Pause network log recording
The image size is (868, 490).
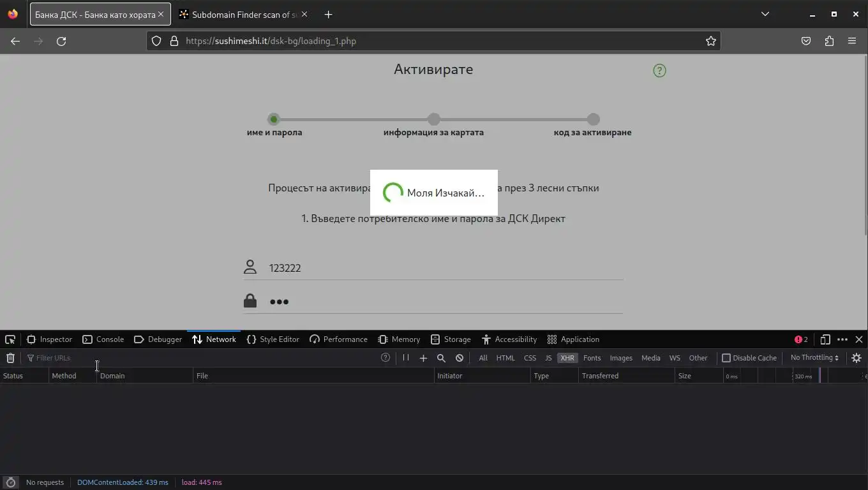coord(405,358)
